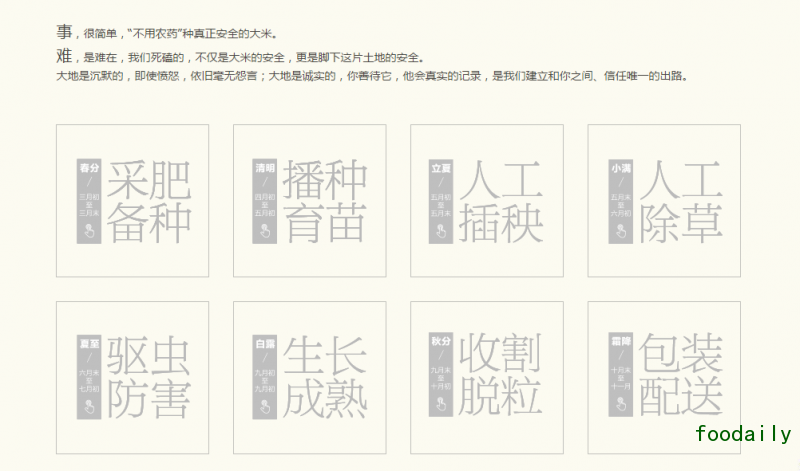Click the hand pointer icon under 清明
This screenshot has width=800, height=471.
[x=265, y=231]
